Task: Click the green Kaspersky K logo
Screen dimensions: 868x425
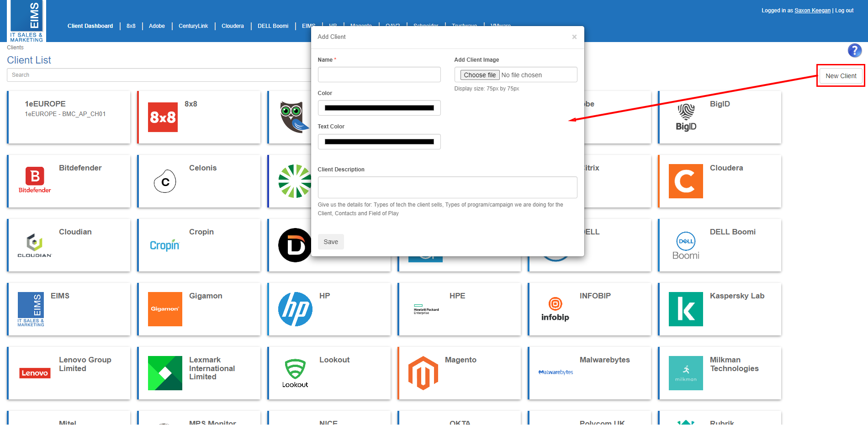Action: [686, 309]
